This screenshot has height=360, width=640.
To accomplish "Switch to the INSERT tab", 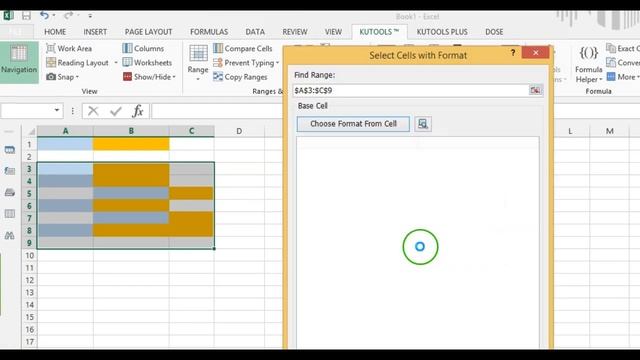I will 95,32.
